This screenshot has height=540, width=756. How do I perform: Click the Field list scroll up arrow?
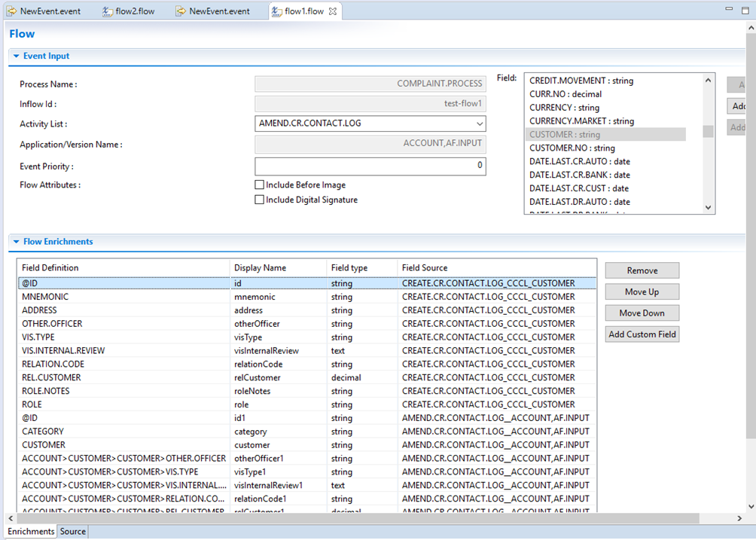[708, 80]
